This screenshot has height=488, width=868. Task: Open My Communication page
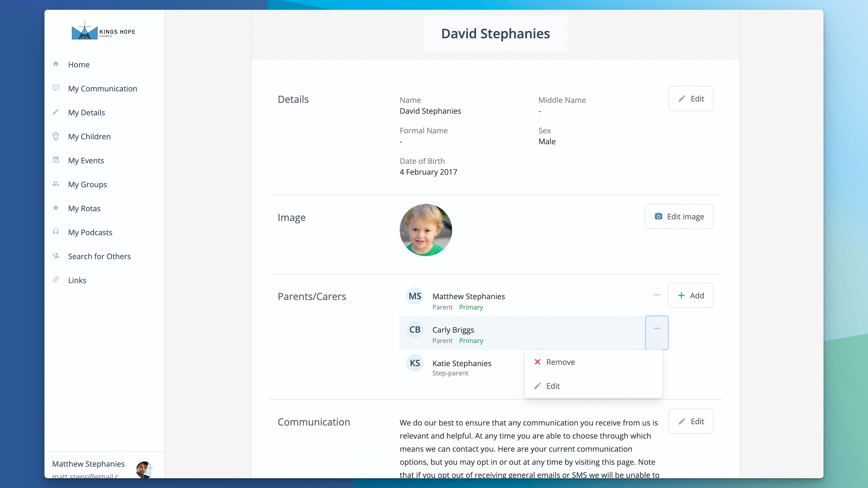[103, 88]
